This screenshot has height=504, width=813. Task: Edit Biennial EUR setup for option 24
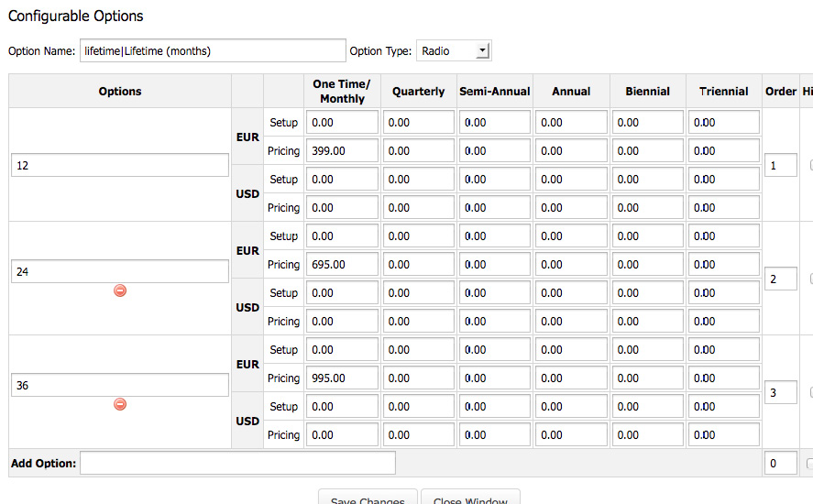tap(648, 236)
